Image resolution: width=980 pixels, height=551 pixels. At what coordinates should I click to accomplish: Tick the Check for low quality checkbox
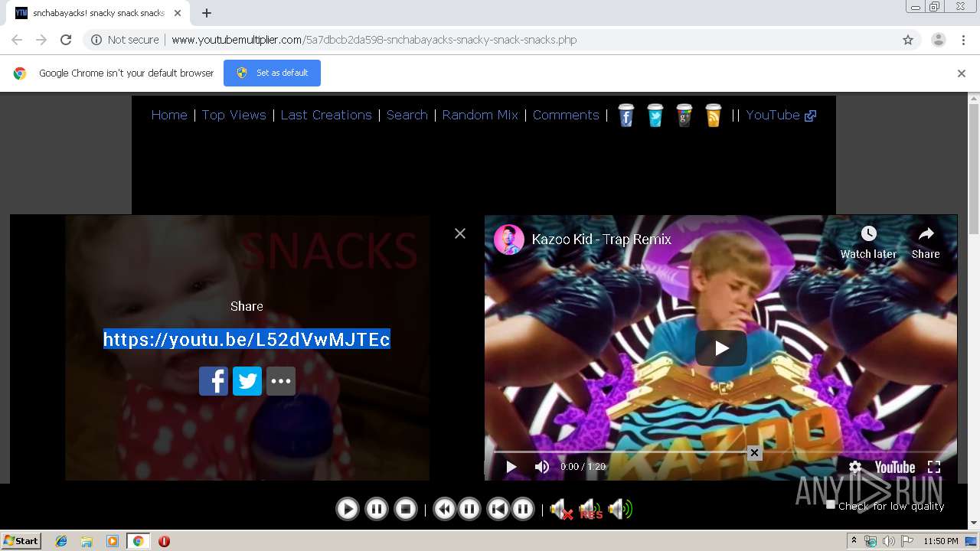coord(831,504)
